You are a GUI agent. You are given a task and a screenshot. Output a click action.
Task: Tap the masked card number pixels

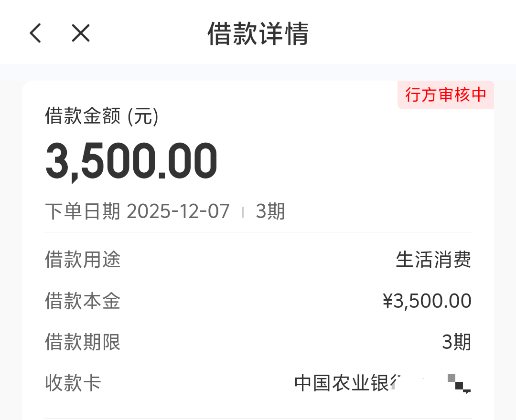(x=459, y=383)
